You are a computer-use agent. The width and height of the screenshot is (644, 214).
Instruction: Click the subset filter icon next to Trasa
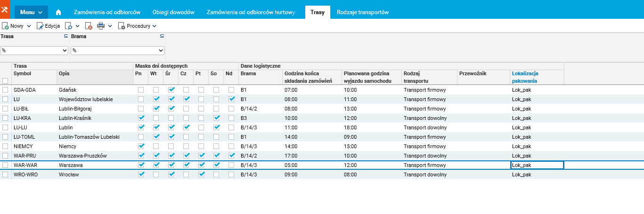[66, 36]
